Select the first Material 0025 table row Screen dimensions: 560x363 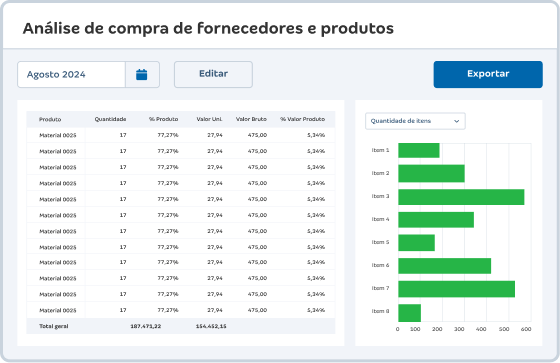tap(181, 135)
